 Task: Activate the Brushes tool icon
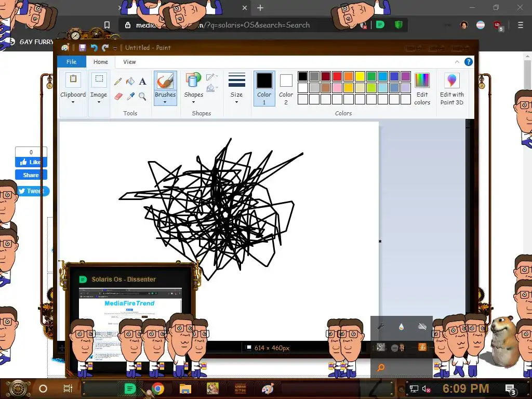(x=165, y=81)
